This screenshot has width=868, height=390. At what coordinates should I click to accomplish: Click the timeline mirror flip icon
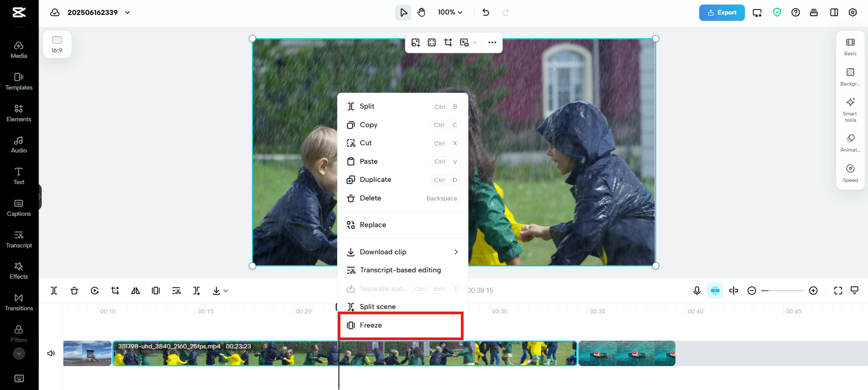click(x=135, y=290)
